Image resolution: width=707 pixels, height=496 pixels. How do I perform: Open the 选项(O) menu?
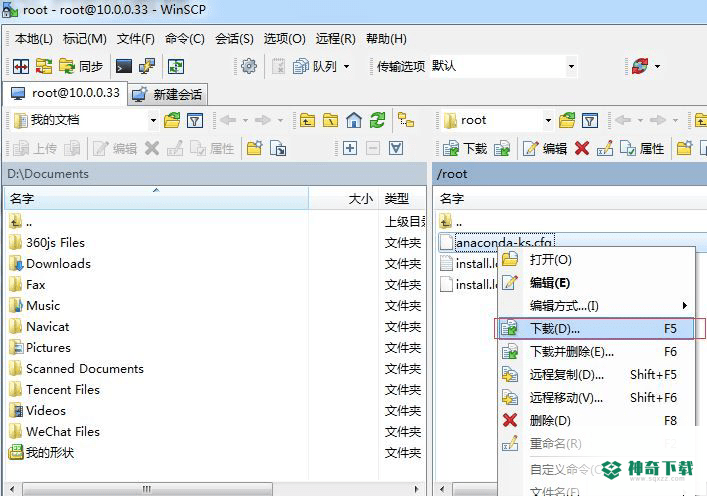285,39
